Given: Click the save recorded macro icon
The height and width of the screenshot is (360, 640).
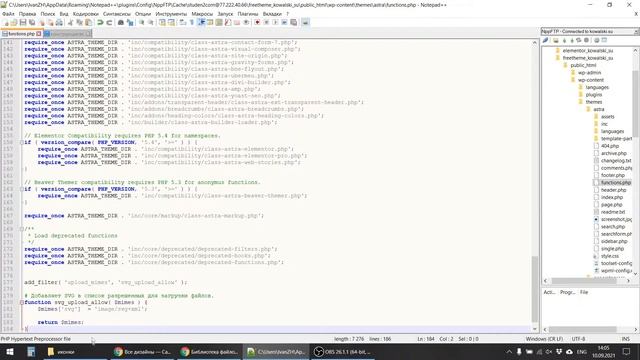Looking at the screenshot, I should point(293,22).
